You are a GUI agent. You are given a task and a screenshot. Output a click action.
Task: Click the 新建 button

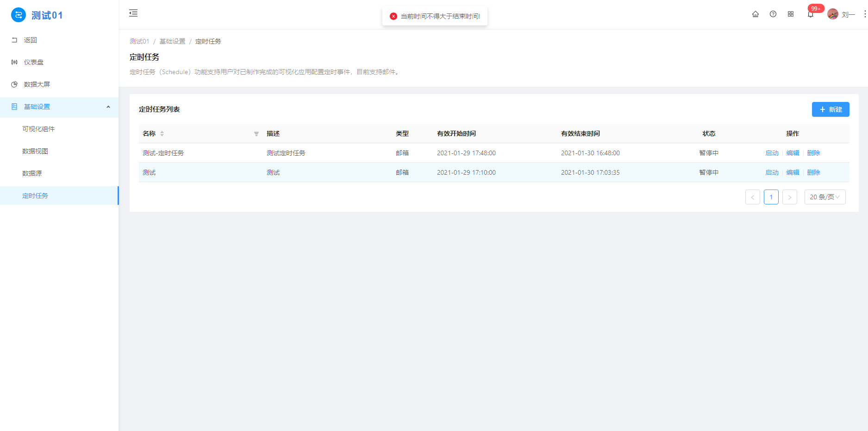[x=831, y=109]
